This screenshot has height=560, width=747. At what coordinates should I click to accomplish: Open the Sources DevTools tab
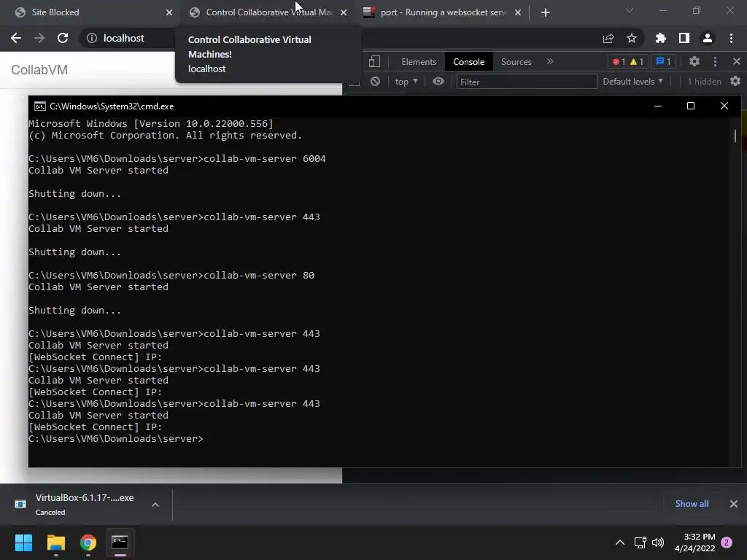[x=516, y=61]
